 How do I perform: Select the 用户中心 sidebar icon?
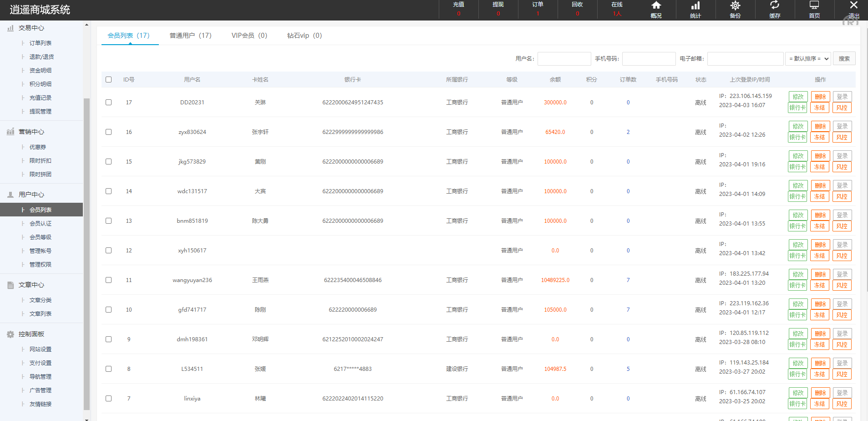point(10,195)
